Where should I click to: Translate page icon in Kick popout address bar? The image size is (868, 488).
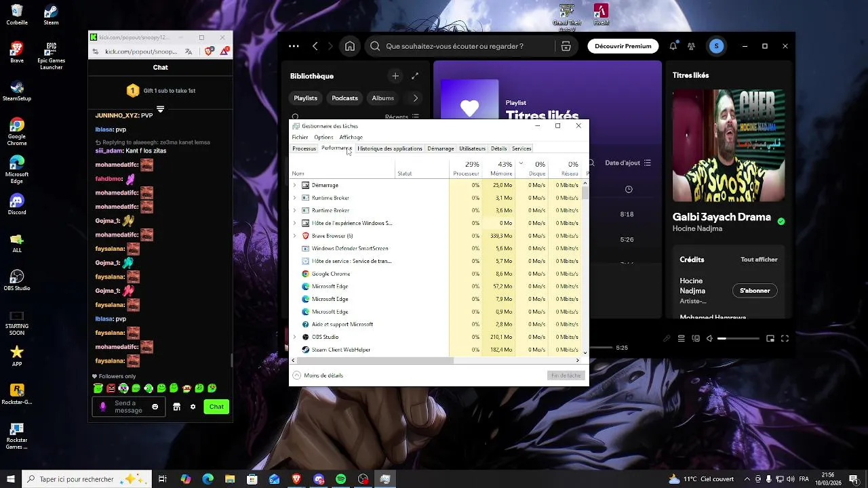[189, 52]
